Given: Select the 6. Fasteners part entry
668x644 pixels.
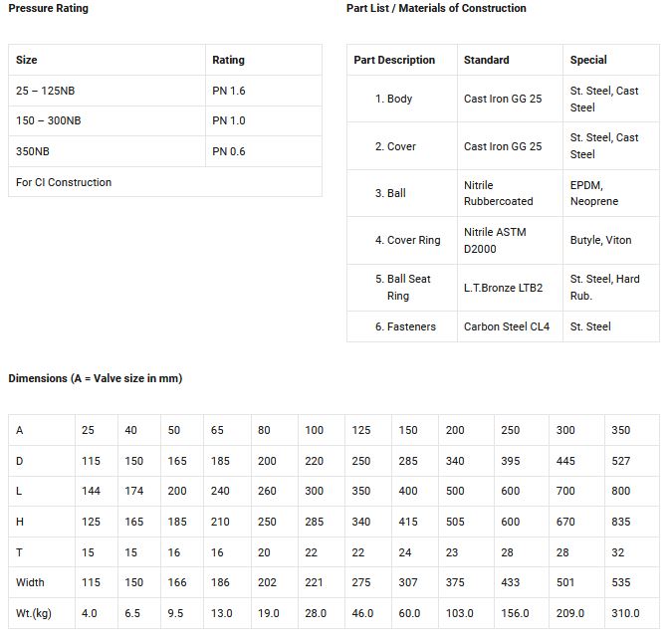Looking at the screenshot, I should point(405,326).
